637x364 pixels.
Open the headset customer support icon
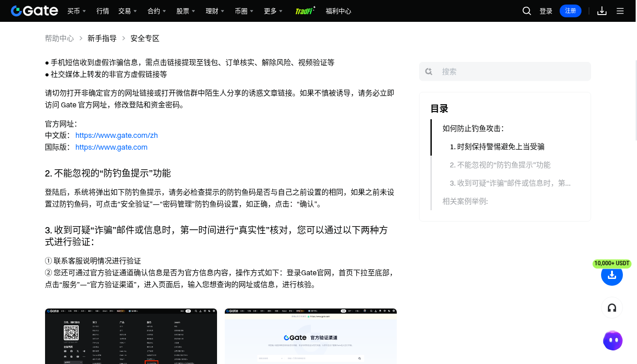(x=612, y=308)
